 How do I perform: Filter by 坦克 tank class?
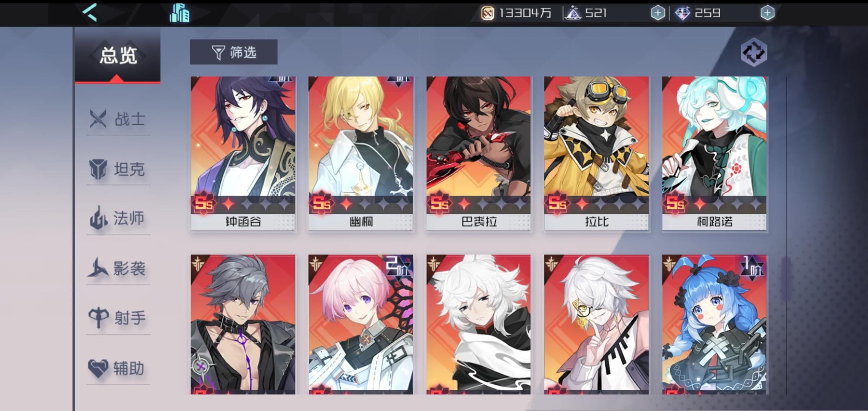(118, 169)
